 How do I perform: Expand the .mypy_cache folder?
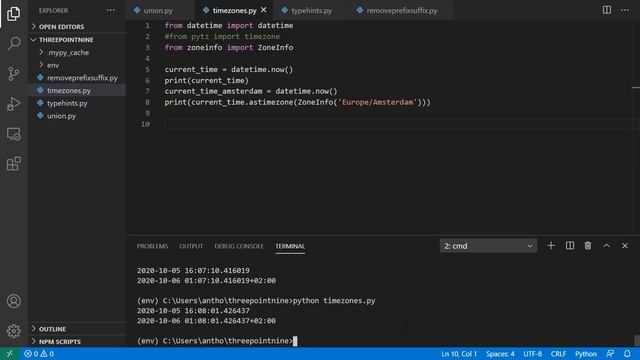click(77, 52)
